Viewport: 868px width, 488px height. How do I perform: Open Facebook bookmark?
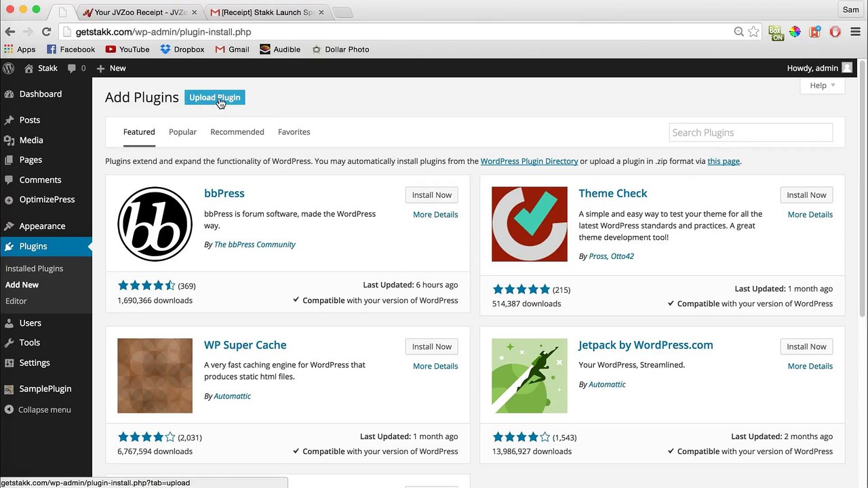tap(71, 49)
